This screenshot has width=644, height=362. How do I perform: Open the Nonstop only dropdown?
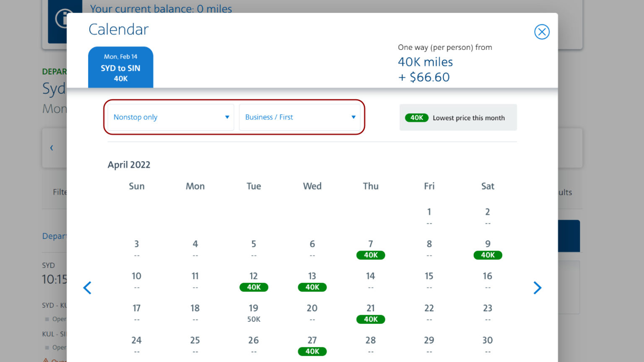(x=170, y=117)
